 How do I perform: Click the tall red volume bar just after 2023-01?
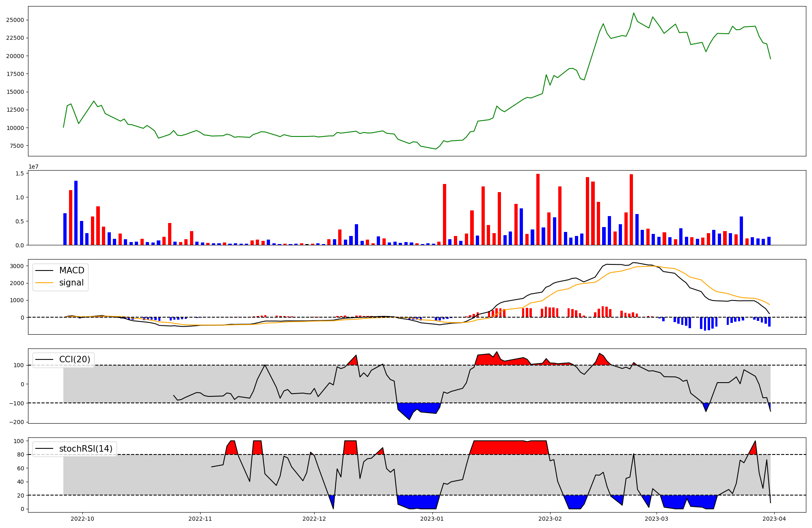click(445, 214)
